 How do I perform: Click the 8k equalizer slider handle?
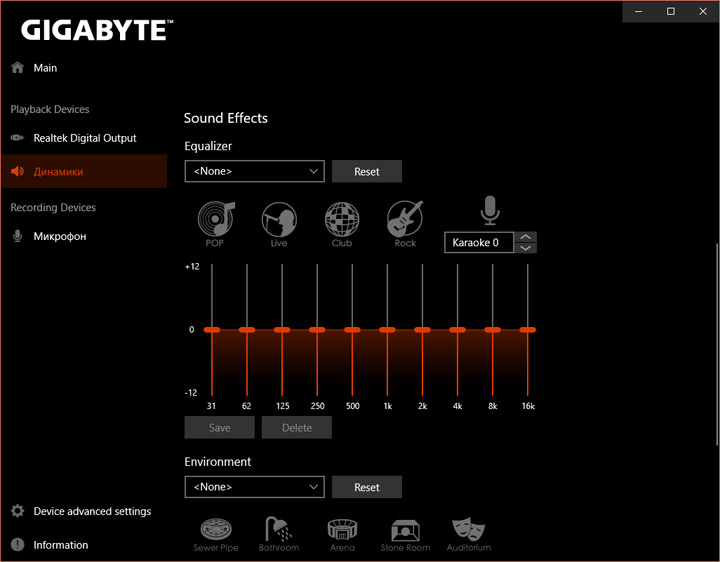point(493,330)
